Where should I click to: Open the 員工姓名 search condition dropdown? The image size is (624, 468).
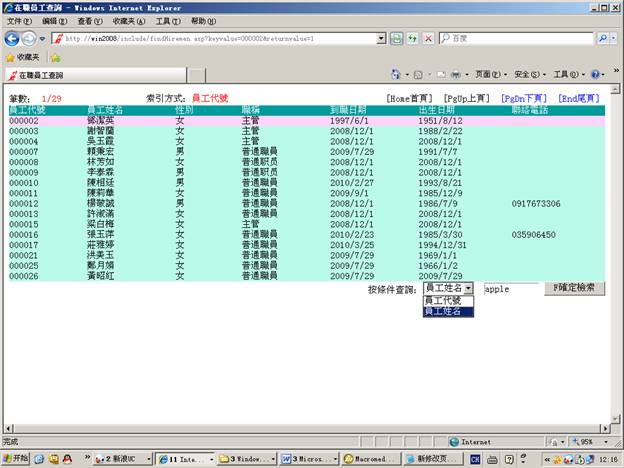coord(448,288)
